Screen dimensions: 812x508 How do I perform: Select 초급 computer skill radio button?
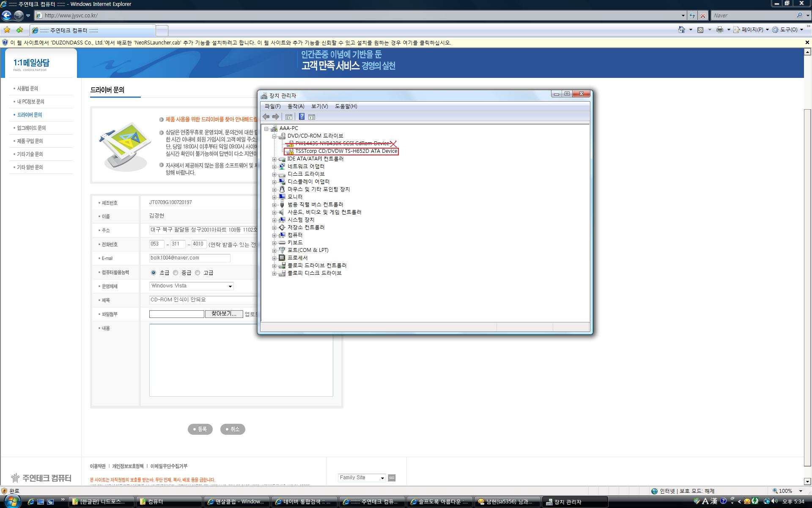click(x=154, y=273)
